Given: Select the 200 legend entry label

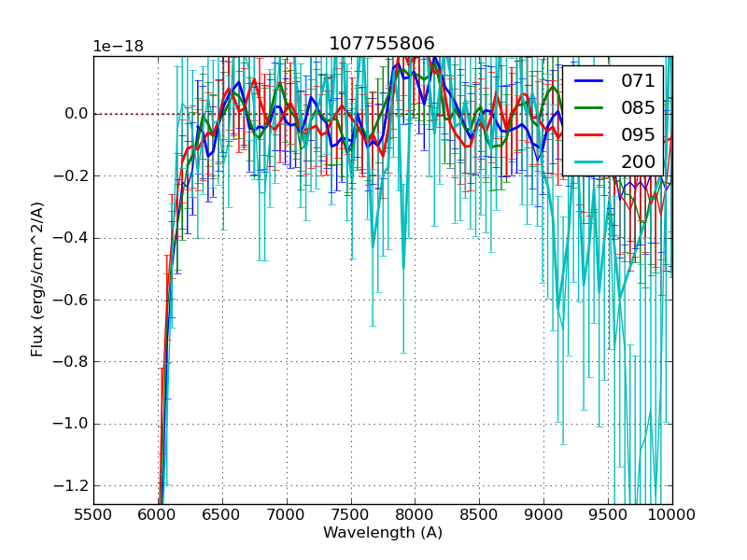Looking at the screenshot, I should point(638,161).
